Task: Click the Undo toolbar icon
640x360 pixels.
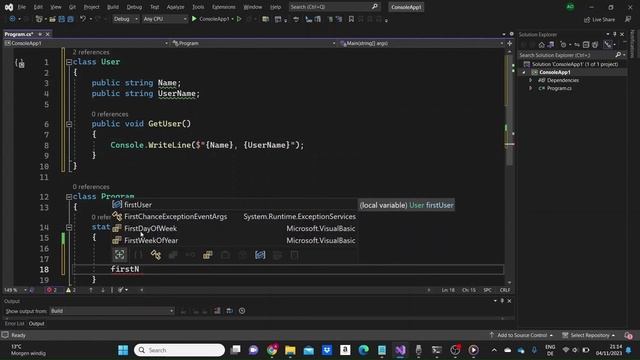Action: tap(83, 19)
